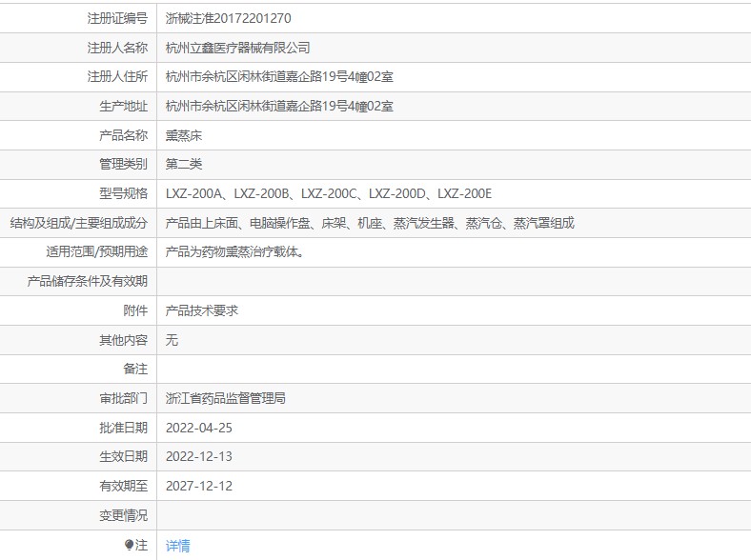Click the 产品名称 label
Viewport: 751px width, 560px height.
coord(124,135)
